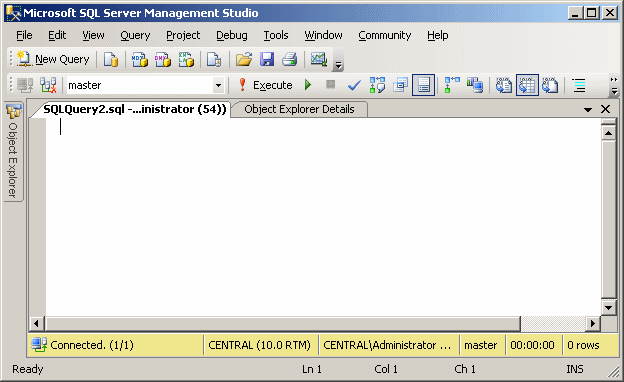This screenshot has width=624, height=382.
Task: Click the vertical scrollbar up arrow
Action: (x=608, y=133)
